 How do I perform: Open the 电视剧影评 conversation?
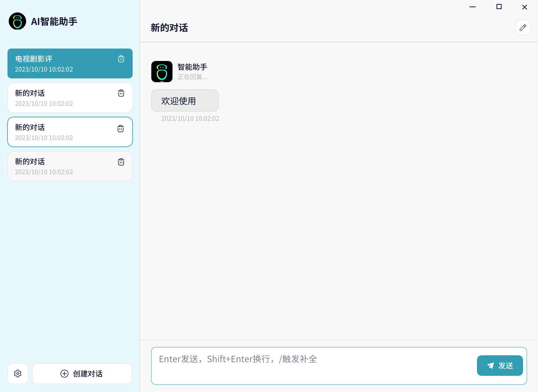pos(70,63)
